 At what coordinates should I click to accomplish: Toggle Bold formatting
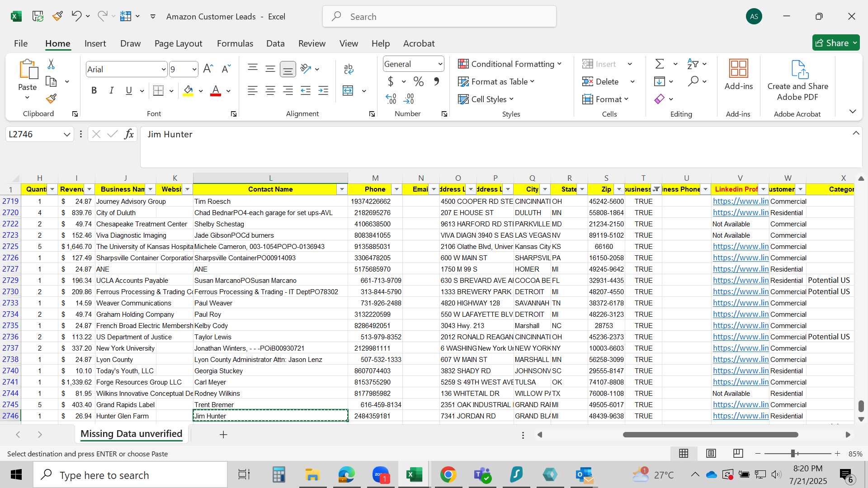tap(94, 91)
